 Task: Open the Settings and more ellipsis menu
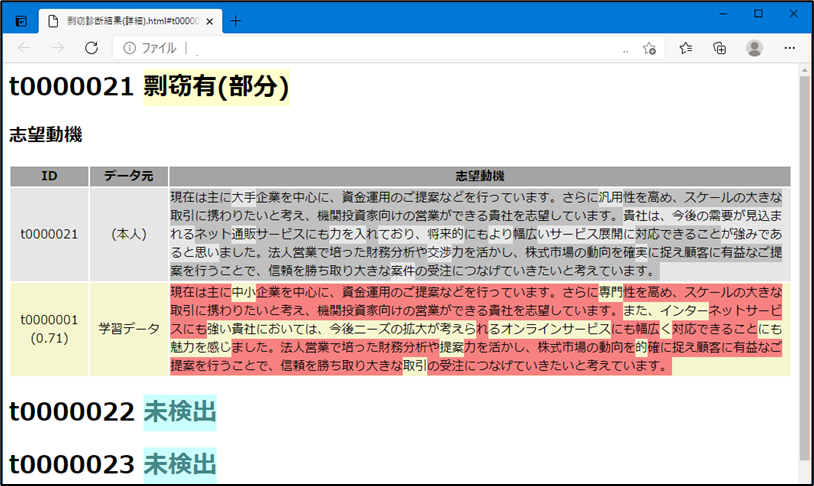[789, 48]
